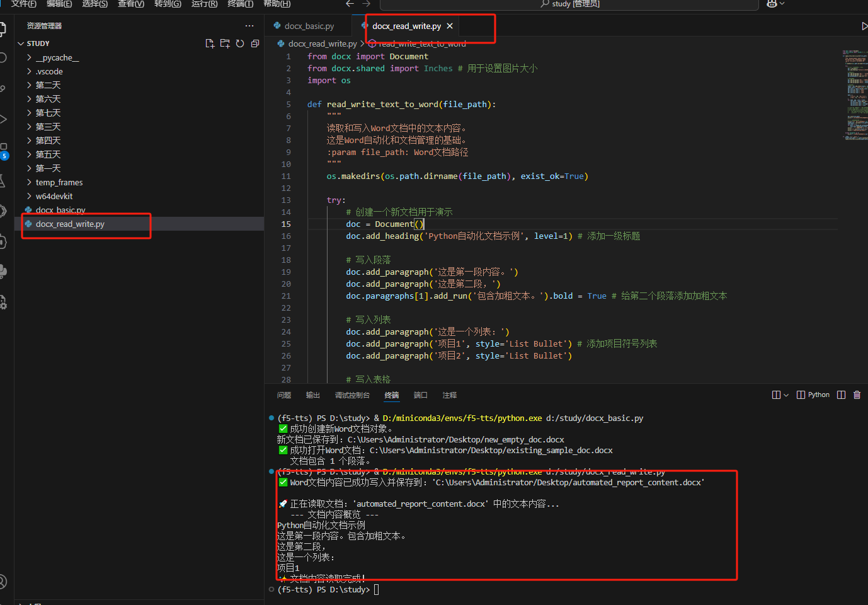Viewport: 868px width, 605px height.
Task: Expand the w64devkit folder
Action: 139,196
